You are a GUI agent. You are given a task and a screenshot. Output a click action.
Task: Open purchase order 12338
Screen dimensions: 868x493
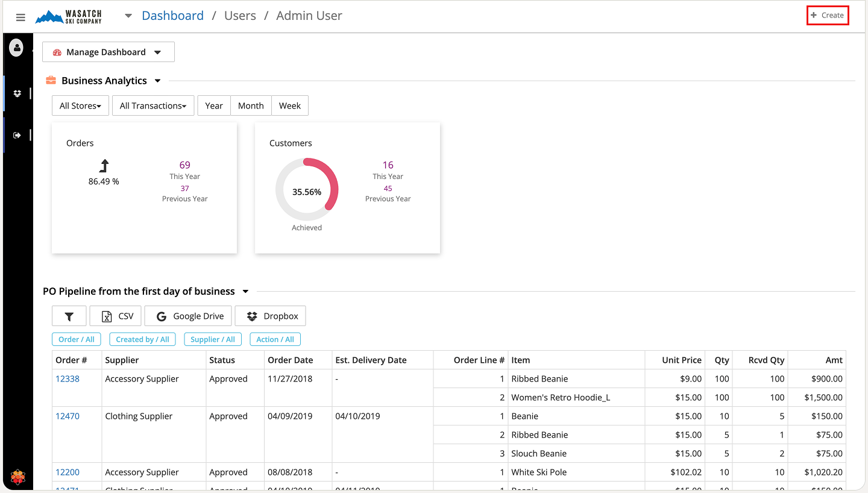pyautogui.click(x=68, y=378)
